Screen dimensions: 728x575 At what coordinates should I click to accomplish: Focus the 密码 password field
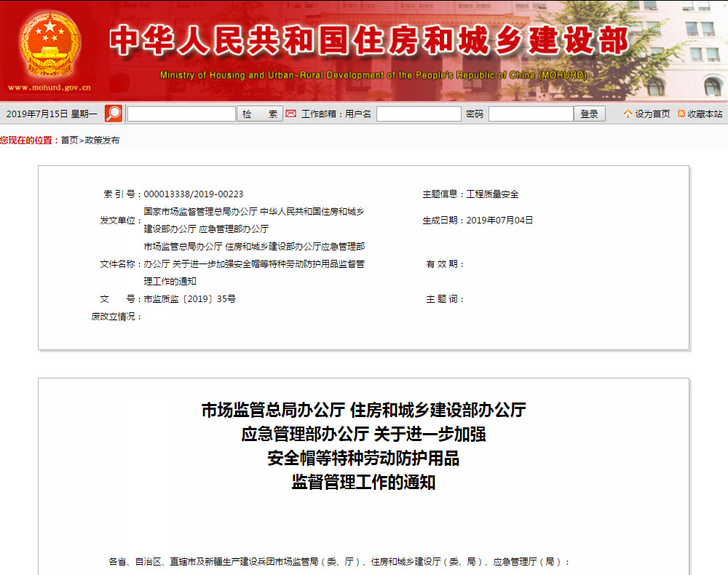(x=531, y=114)
